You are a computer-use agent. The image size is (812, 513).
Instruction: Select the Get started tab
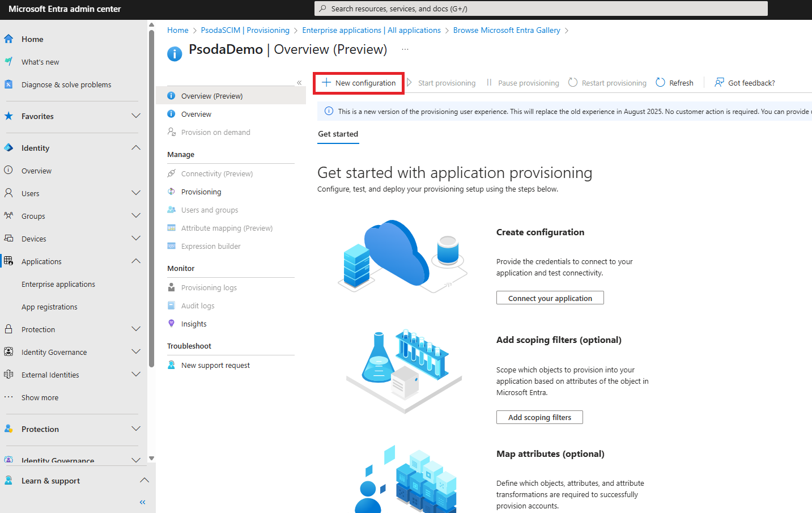338,134
